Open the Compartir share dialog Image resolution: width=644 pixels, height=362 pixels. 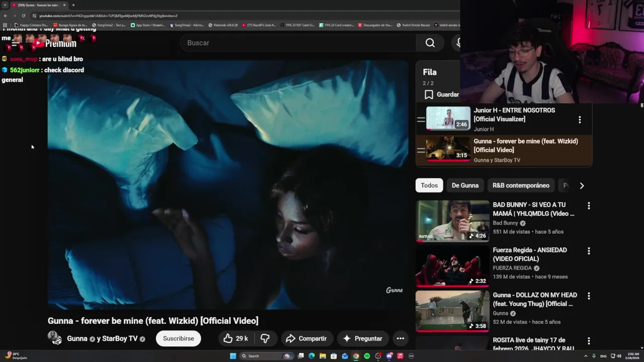[x=306, y=338]
